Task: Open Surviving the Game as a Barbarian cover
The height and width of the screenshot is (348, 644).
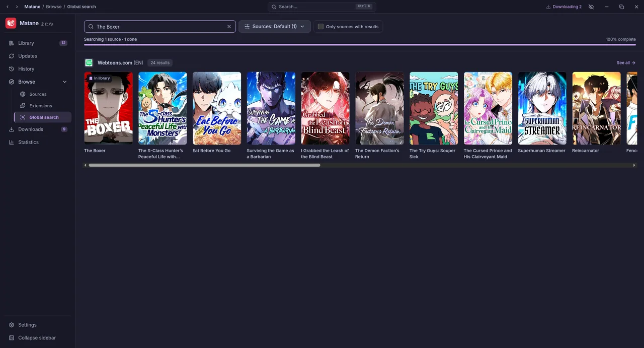Action: click(x=271, y=108)
